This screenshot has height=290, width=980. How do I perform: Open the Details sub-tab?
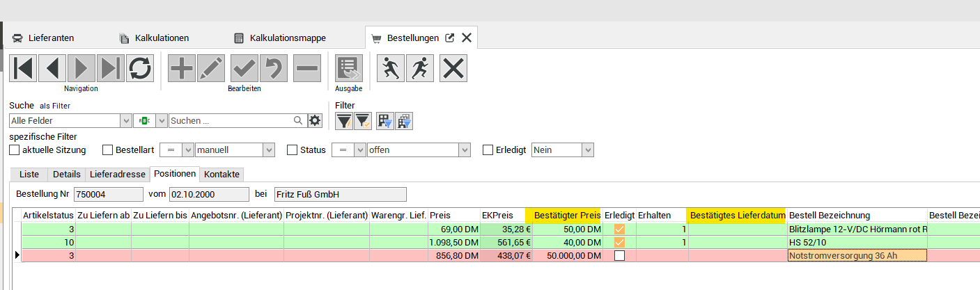coord(67,174)
